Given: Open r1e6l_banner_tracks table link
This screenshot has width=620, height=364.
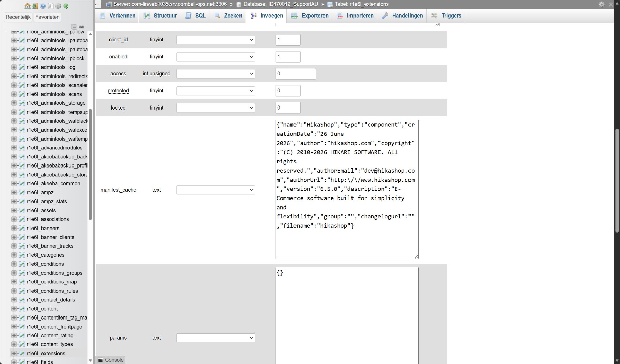Looking at the screenshot, I should pos(50,246).
